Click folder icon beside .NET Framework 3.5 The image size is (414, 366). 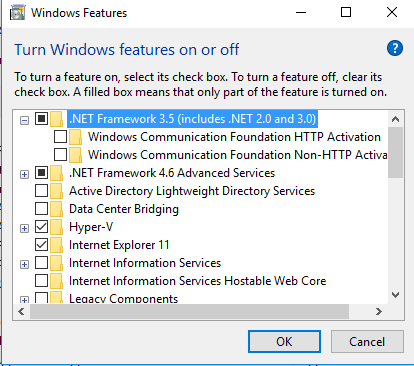tap(57, 119)
